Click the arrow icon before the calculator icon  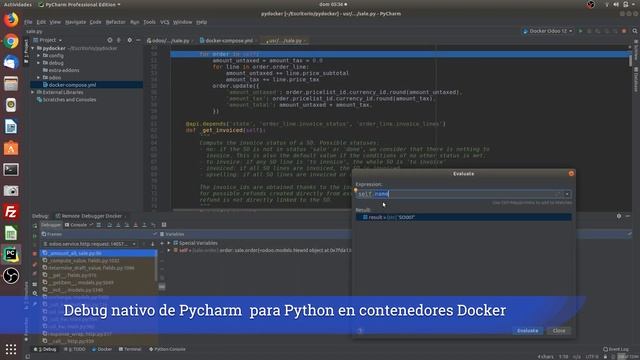click(153, 224)
